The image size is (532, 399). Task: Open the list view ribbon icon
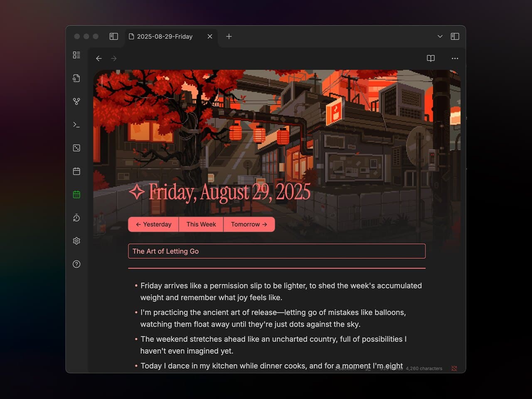coord(76,55)
